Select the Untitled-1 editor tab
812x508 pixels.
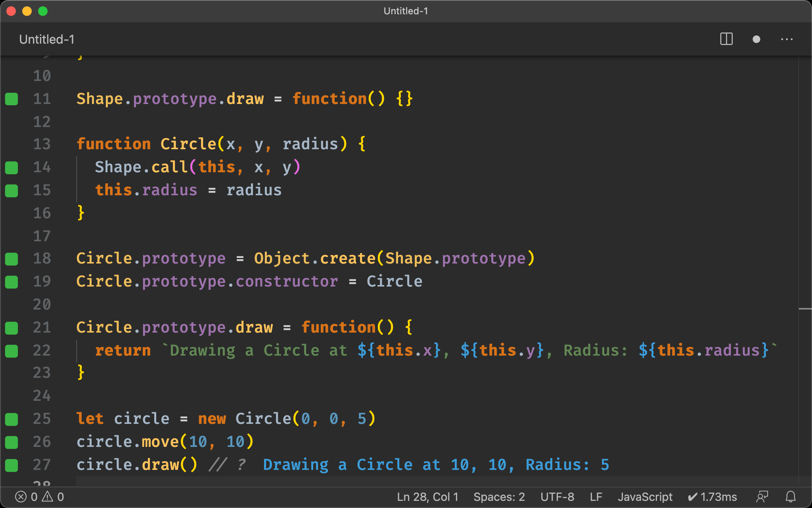tap(47, 39)
